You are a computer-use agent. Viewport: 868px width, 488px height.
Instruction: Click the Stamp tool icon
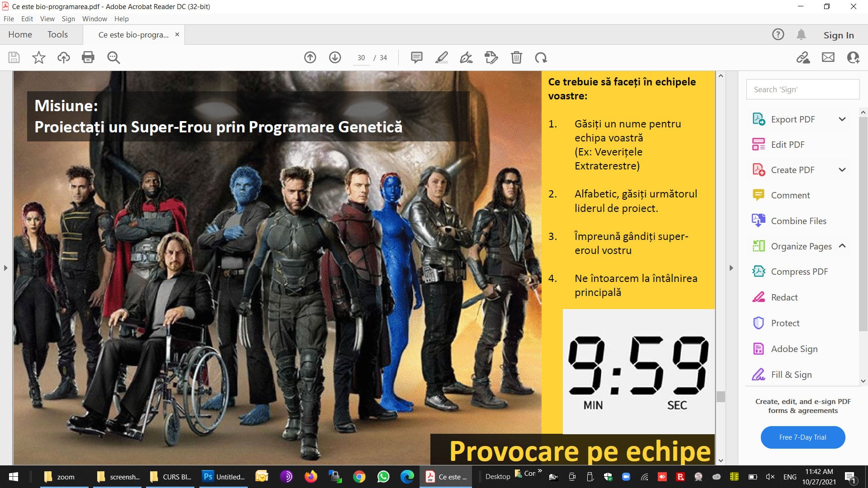[x=491, y=57]
